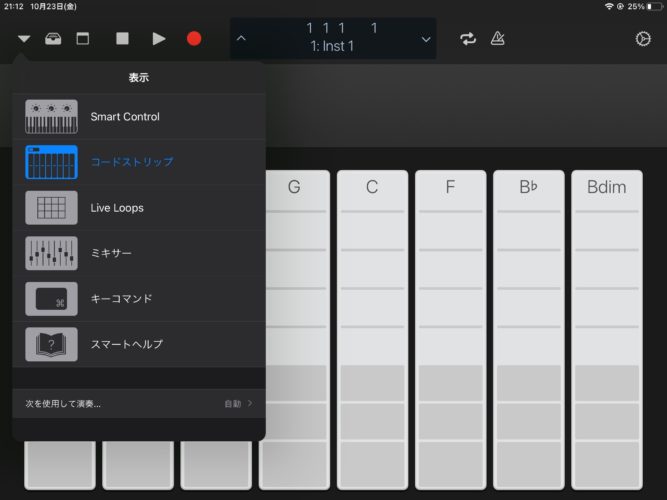
Task: Open the settings gear
Action: 643,39
